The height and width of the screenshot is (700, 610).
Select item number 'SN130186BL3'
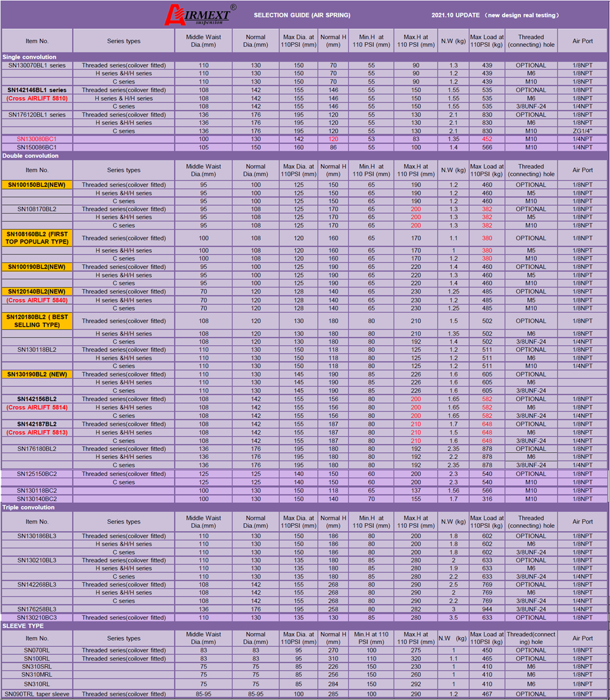coord(37,536)
